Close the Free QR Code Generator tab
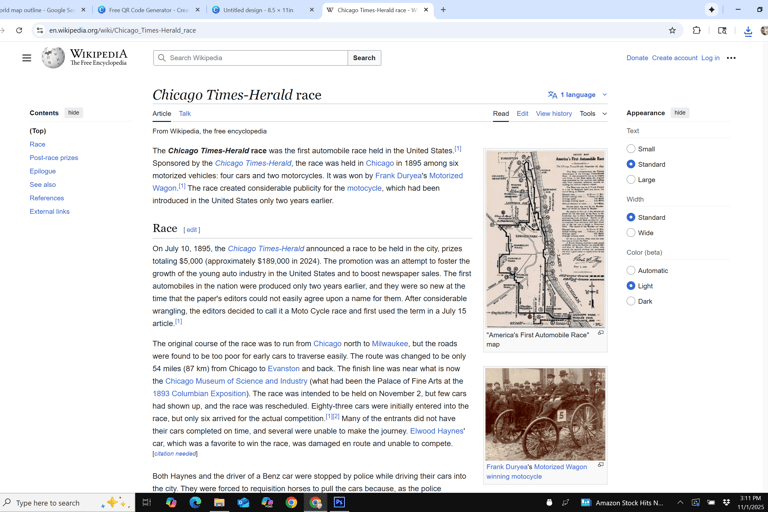Screen dimensions: 768x512 [197, 10]
